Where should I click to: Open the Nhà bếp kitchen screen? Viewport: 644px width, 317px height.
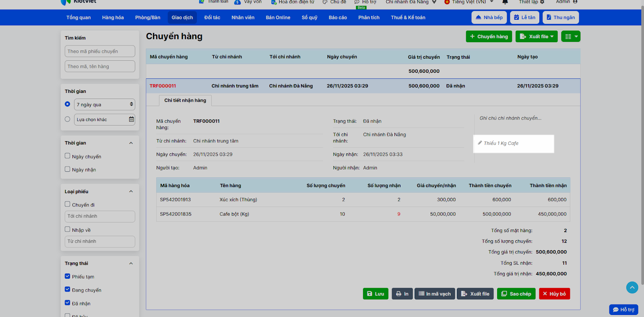click(x=489, y=18)
